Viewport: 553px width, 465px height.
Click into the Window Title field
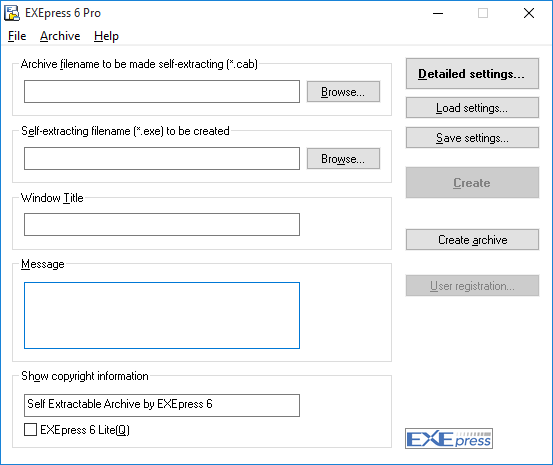pyautogui.click(x=162, y=224)
